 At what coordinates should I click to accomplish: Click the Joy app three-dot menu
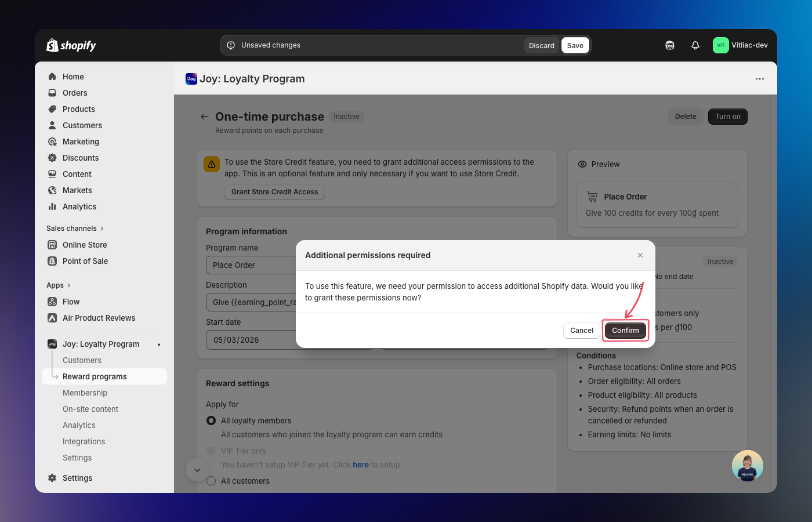(760, 79)
